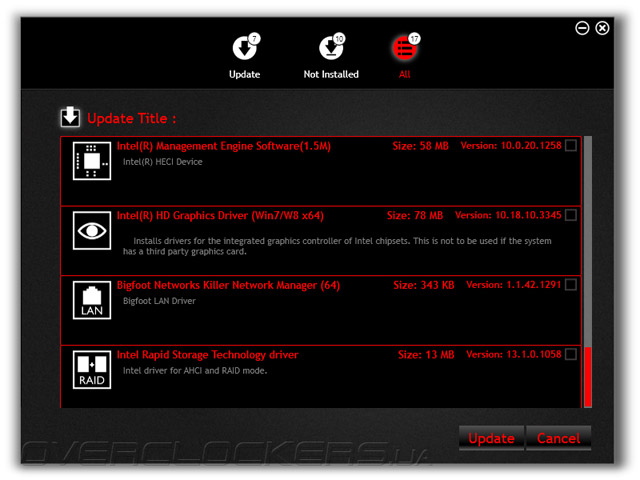Click the 'Size: 58 MB' value
This screenshot has height=480, width=640.
(420, 146)
